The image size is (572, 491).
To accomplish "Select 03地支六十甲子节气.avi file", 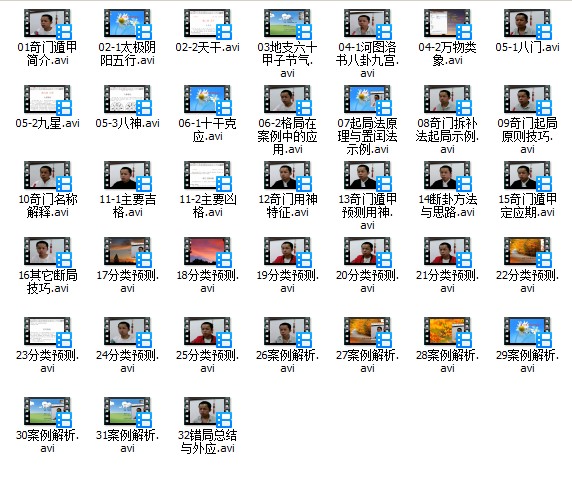I will (x=287, y=24).
